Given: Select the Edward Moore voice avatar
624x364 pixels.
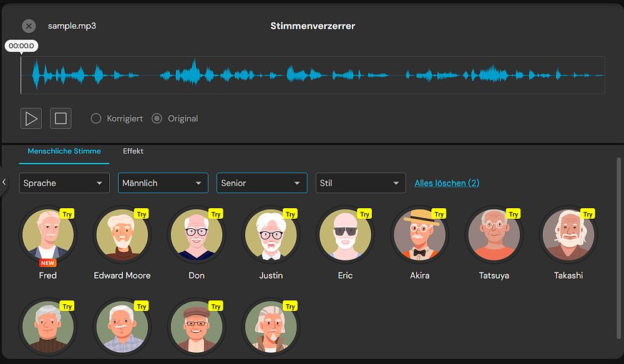Looking at the screenshot, I should tap(122, 234).
